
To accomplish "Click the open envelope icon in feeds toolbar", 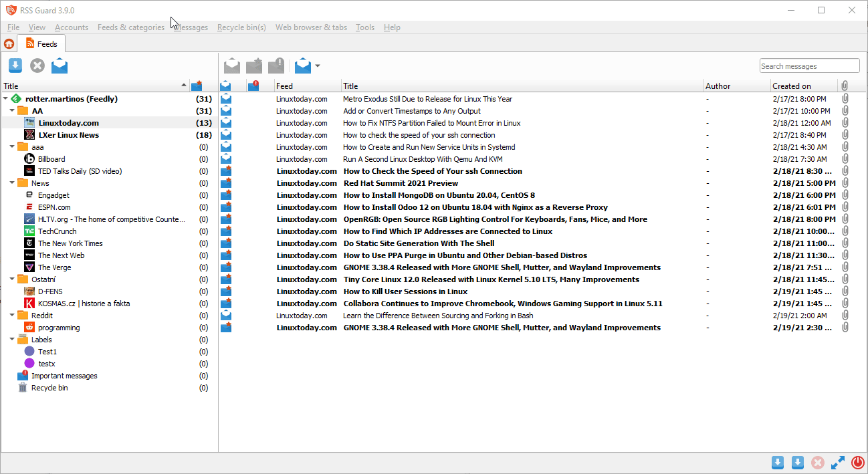I will pos(60,66).
